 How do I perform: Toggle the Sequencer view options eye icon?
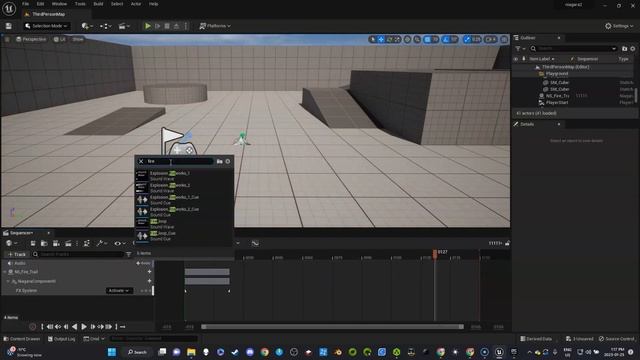pyautogui.click(x=119, y=244)
